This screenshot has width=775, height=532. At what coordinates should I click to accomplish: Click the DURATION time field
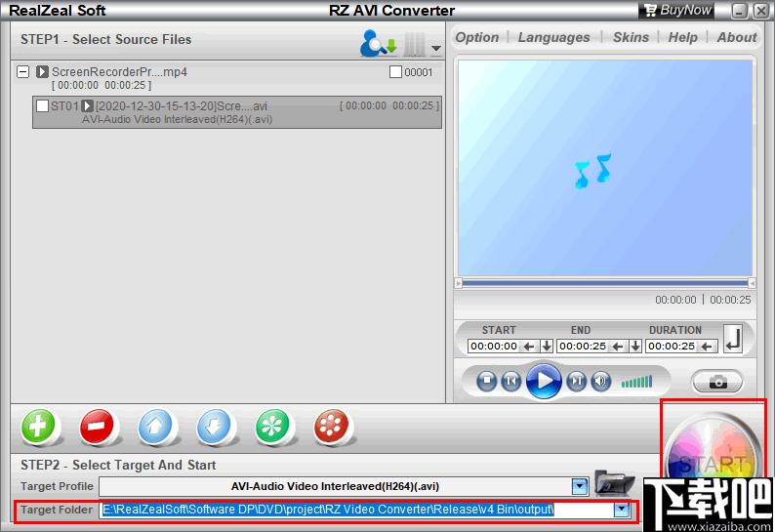(x=672, y=347)
